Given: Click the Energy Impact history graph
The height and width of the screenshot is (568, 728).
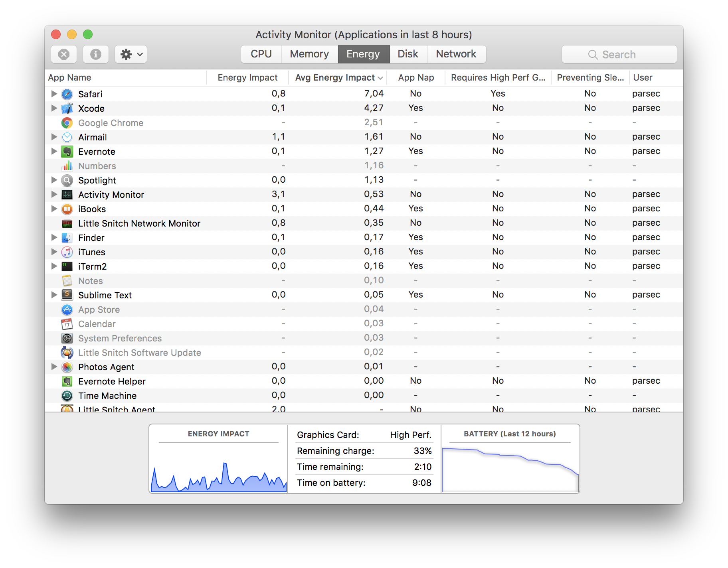Looking at the screenshot, I should 218,467.
